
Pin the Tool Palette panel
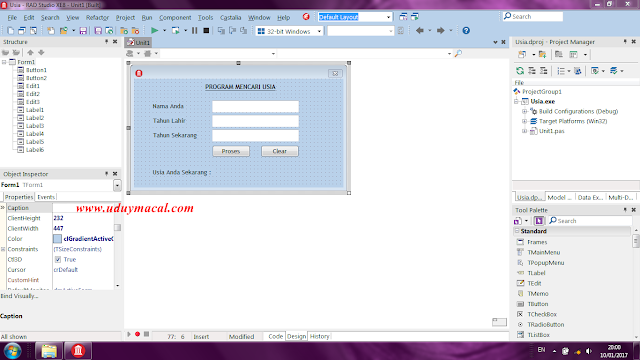625,210
